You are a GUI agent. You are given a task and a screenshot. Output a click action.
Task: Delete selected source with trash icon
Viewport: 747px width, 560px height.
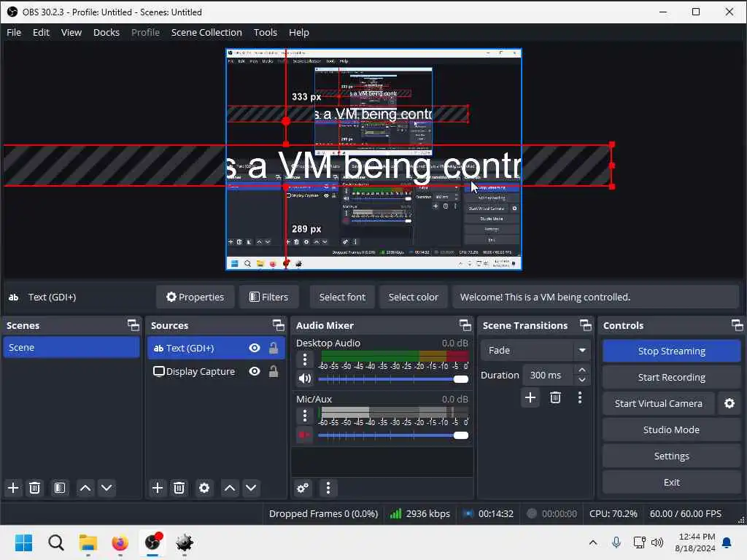point(179,488)
